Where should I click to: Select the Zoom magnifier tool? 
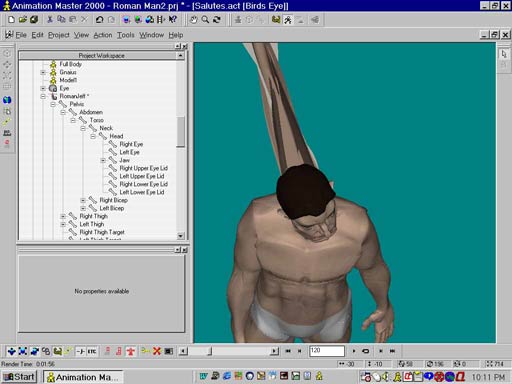point(205,20)
